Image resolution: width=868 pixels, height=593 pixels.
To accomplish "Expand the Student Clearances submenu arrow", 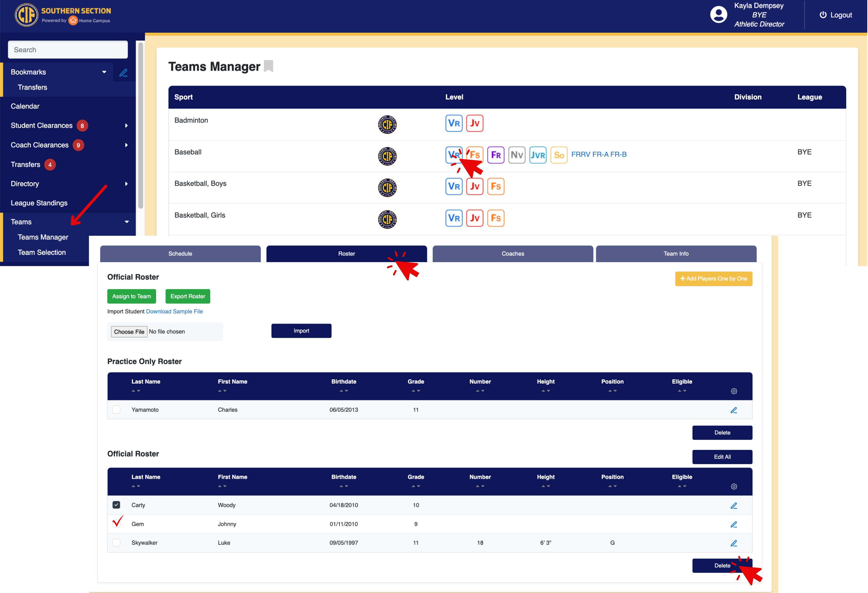I will [126, 126].
